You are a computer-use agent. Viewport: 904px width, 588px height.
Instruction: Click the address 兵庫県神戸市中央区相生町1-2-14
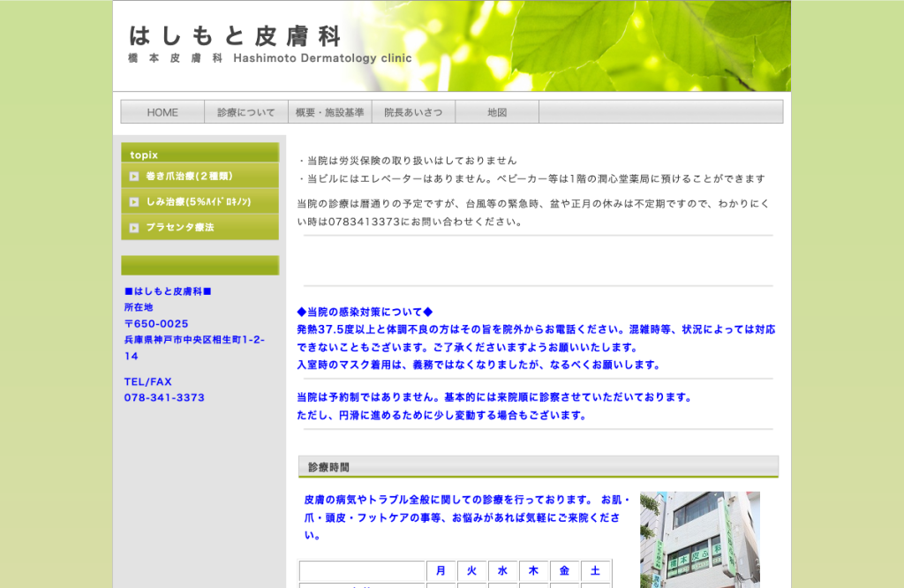(x=194, y=348)
